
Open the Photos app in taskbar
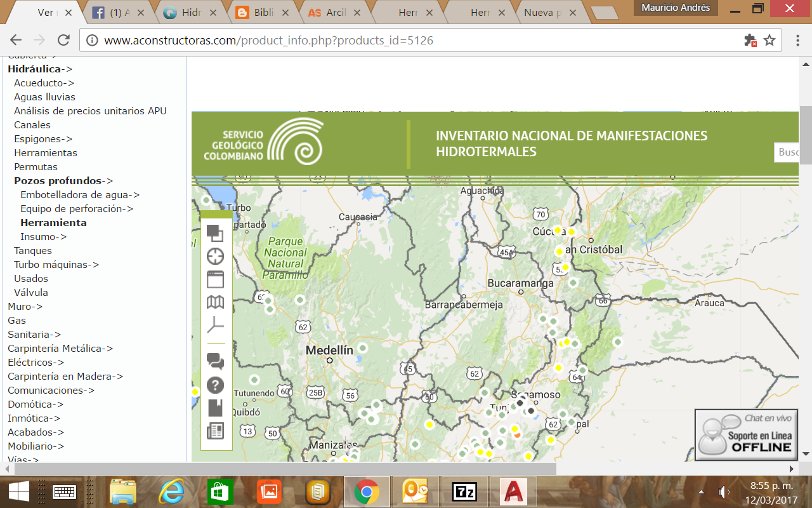tap(269, 491)
